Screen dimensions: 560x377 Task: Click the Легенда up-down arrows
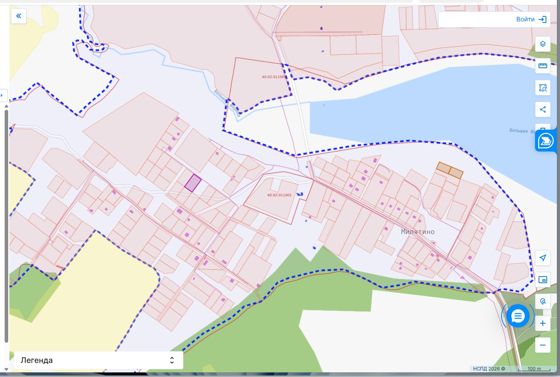pyautogui.click(x=172, y=360)
